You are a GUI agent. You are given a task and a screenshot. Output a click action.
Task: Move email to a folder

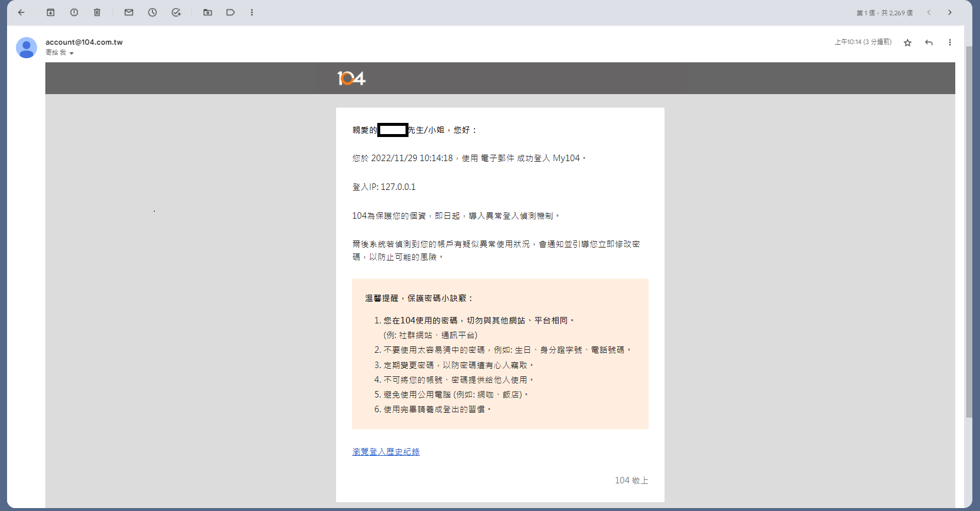(x=208, y=12)
